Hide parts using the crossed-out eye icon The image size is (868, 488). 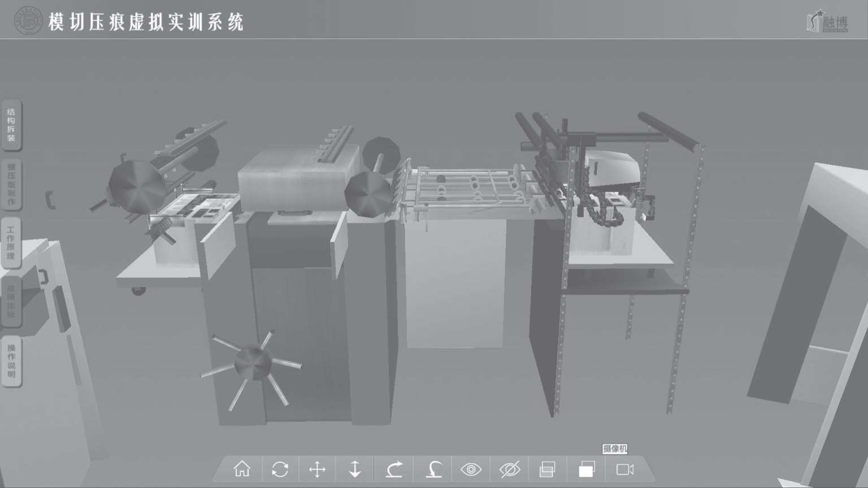tap(510, 469)
